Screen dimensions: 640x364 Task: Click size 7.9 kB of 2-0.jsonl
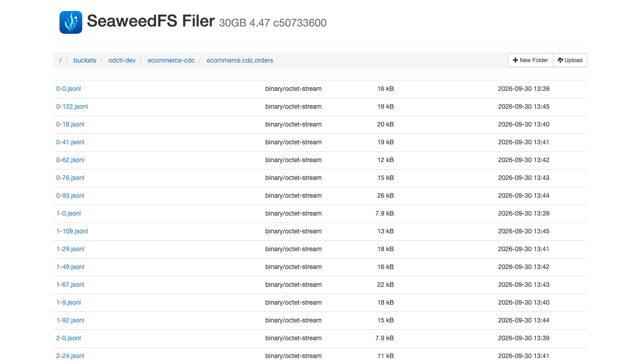coord(384,338)
